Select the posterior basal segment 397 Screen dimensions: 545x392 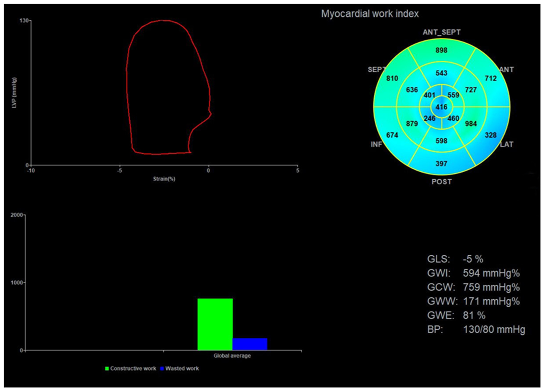(441, 164)
